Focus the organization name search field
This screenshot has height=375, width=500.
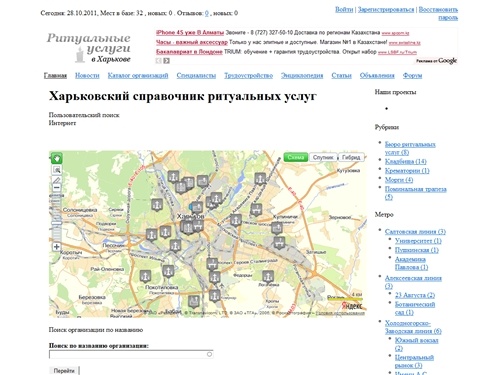click(x=131, y=354)
